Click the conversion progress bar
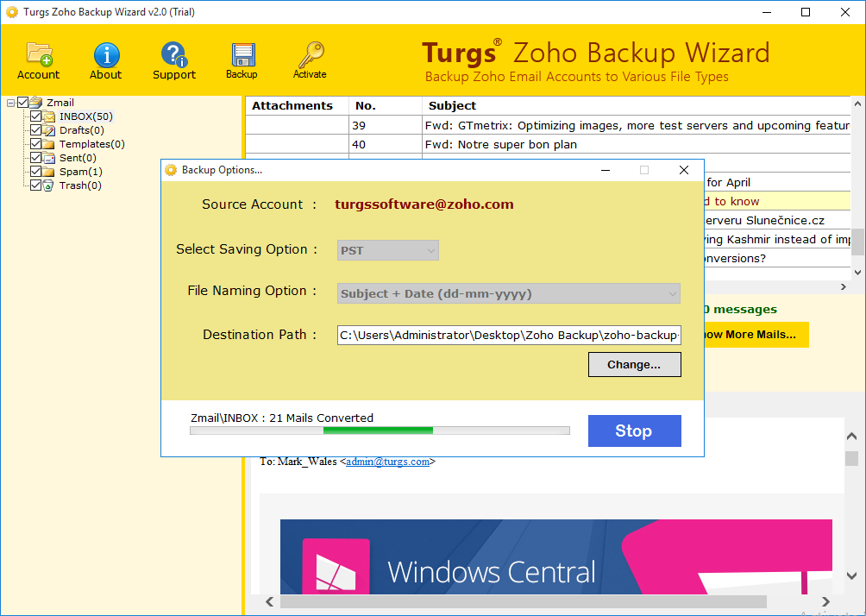866x616 pixels. point(380,431)
